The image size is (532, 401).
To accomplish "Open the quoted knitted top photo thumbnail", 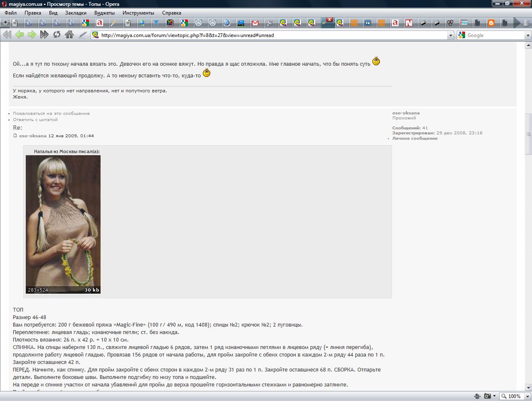I will tap(63, 225).
